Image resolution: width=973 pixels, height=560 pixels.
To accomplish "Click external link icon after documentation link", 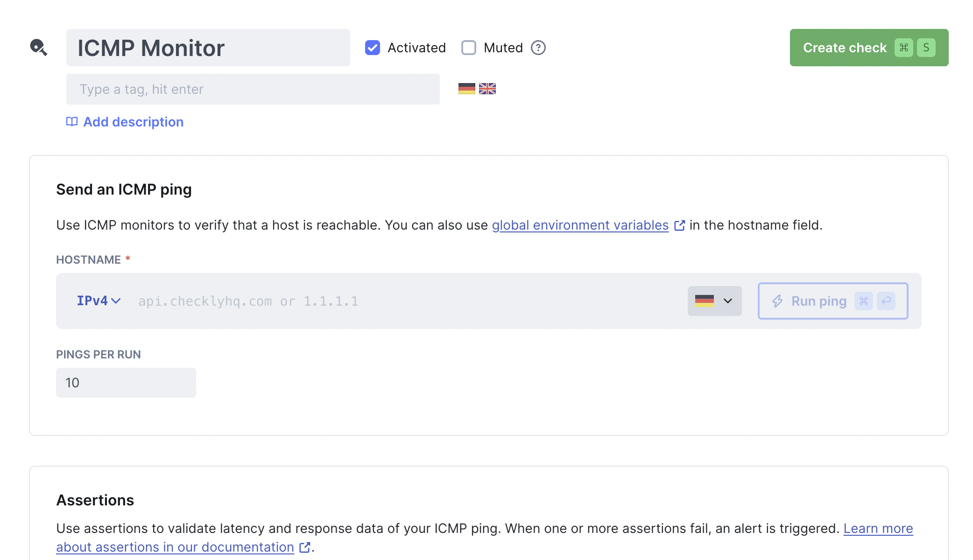I will pyautogui.click(x=305, y=547).
